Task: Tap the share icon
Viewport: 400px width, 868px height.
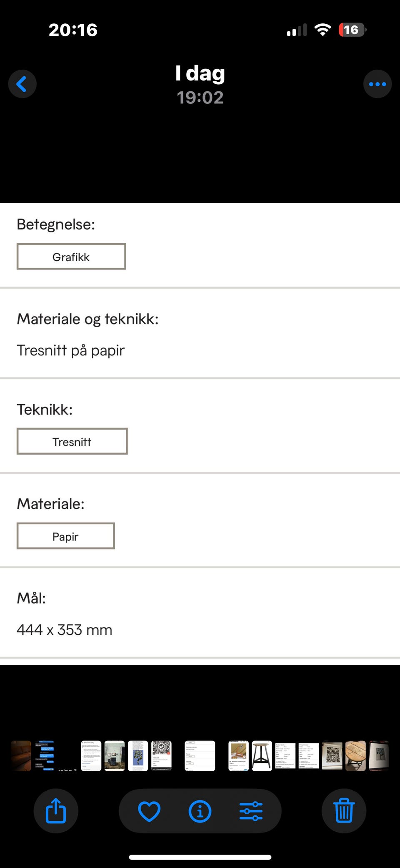Action: click(x=56, y=811)
